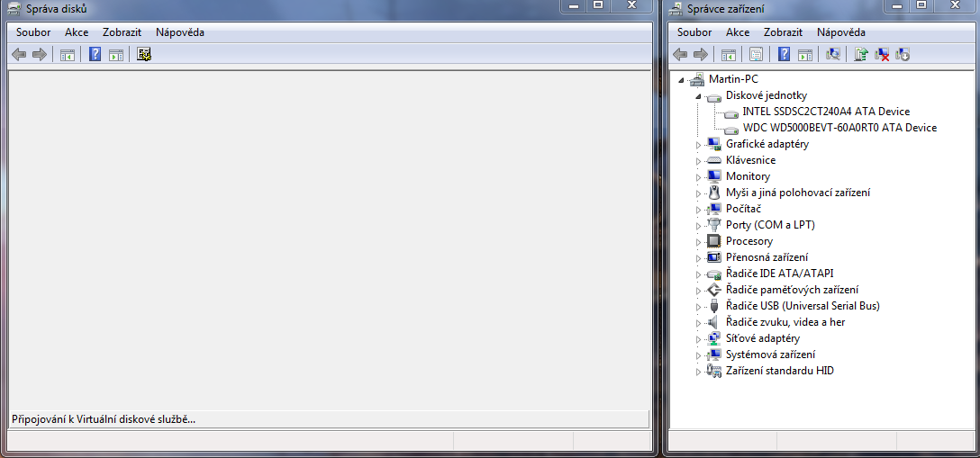Image resolution: width=980 pixels, height=458 pixels.
Task: Select the Diskové jednotky label
Action: tap(767, 95)
